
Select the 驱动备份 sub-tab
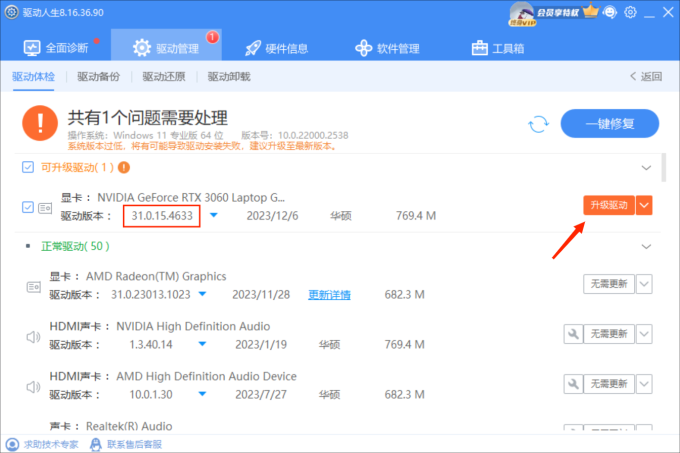pos(98,77)
